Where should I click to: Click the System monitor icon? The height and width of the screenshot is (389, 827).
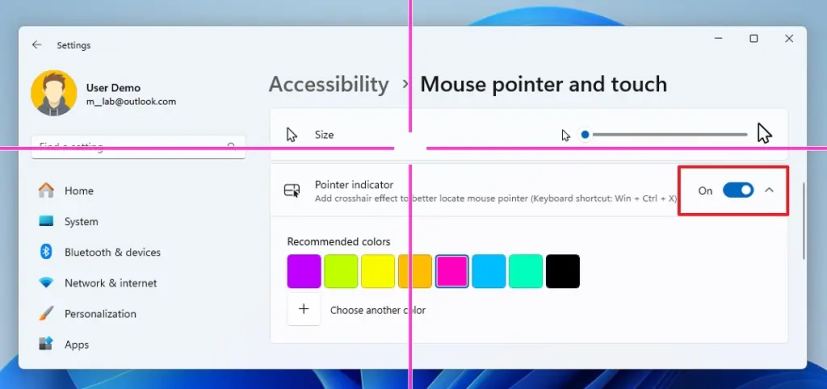pos(46,221)
